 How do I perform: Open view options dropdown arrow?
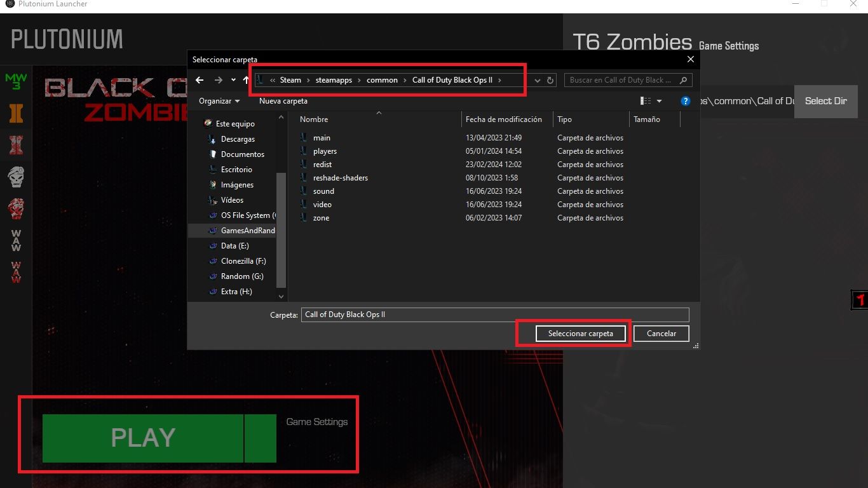(659, 101)
